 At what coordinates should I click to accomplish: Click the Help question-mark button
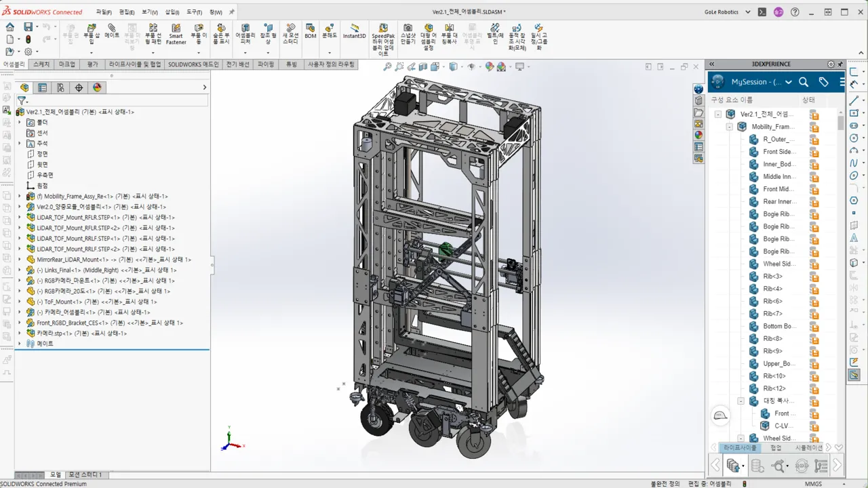(x=795, y=12)
